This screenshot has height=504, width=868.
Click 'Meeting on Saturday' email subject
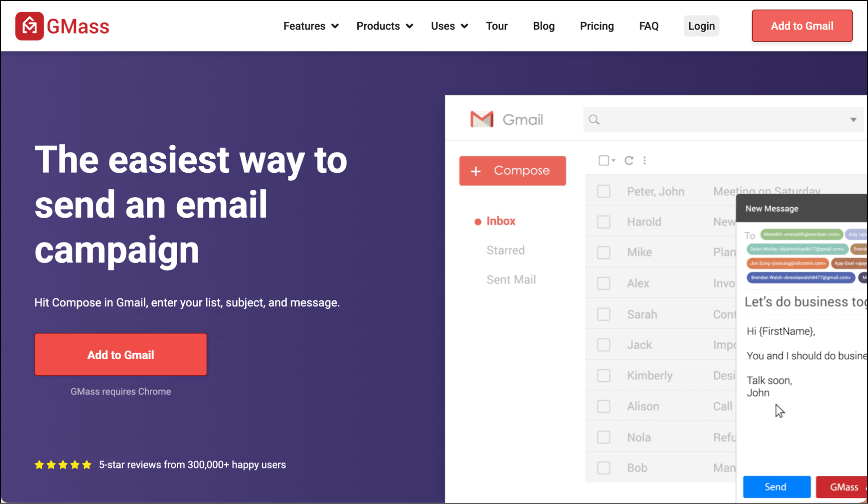tap(767, 191)
